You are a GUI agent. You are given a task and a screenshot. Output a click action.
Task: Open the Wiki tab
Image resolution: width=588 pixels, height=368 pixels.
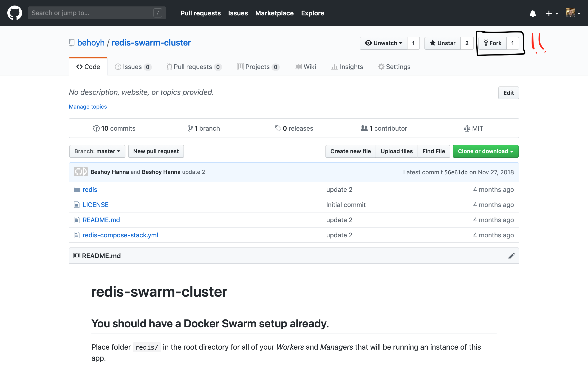tap(305, 67)
